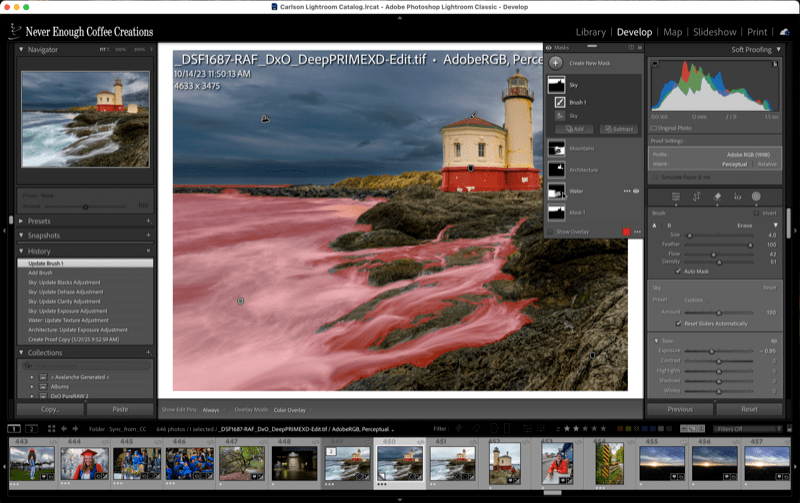Uncheck Reset Sliders Automatically
The image size is (800, 503).
click(x=679, y=323)
